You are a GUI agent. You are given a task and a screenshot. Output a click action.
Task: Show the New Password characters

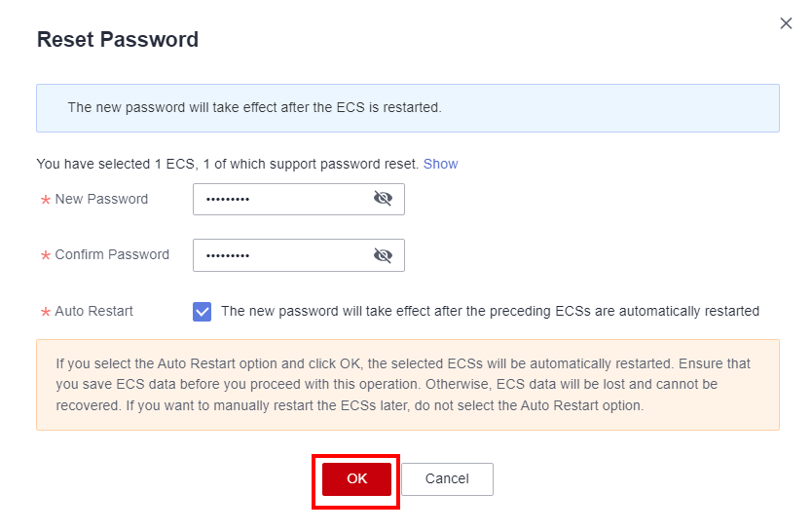tap(383, 199)
